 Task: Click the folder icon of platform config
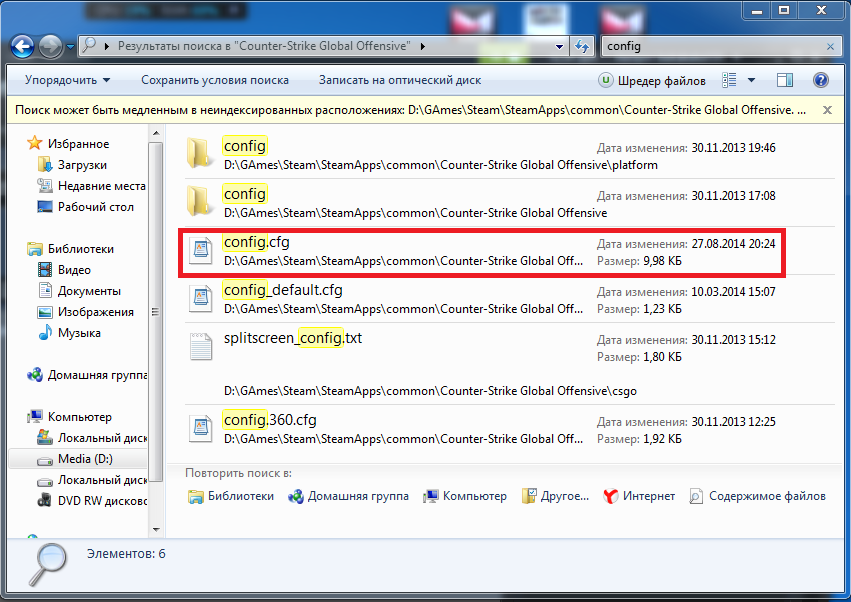tap(198, 153)
